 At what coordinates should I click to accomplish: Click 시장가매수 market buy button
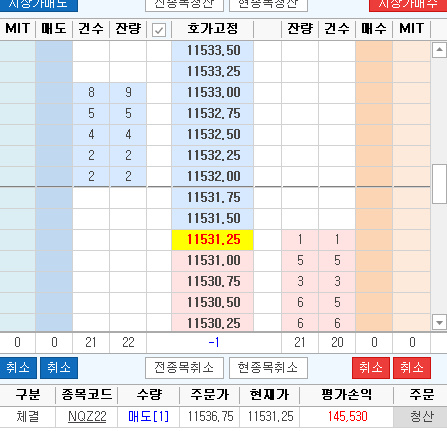[408, 5]
